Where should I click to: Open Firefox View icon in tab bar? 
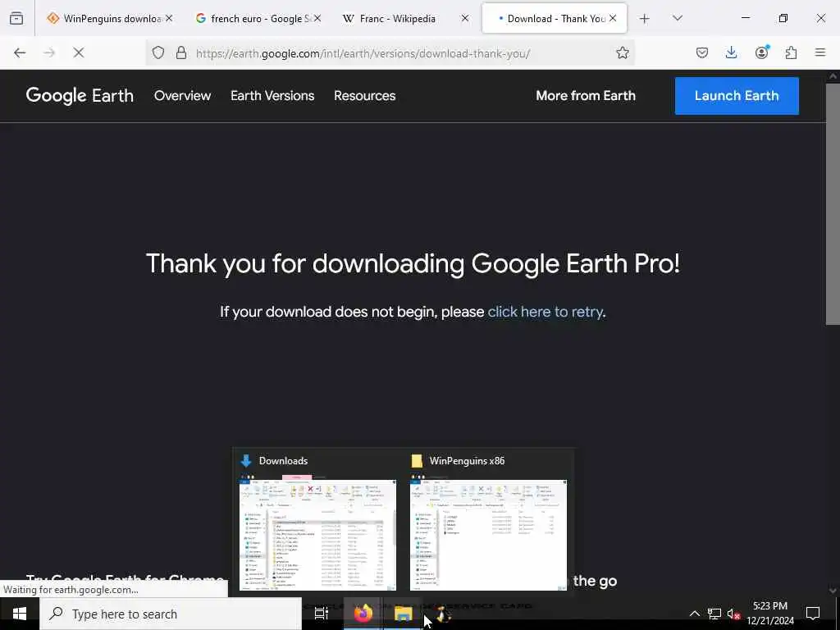(x=16, y=18)
